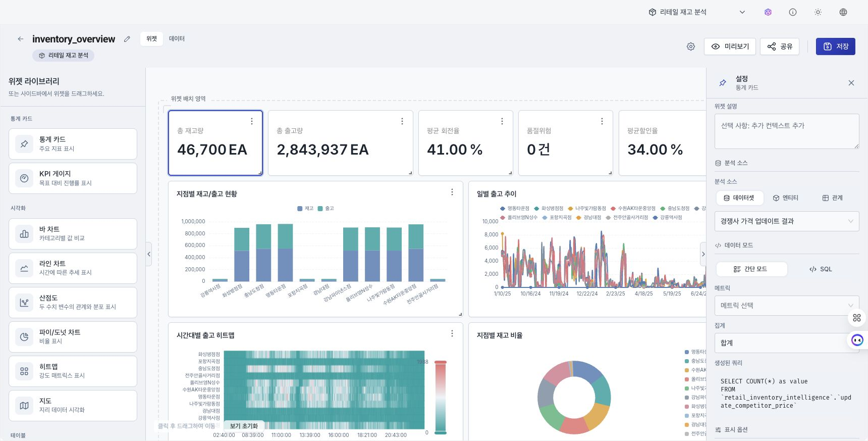Image resolution: width=868 pixels, height=441 pixels.
Task: Open the 리테일 재고 분석 workspace dropdown
Action: [697, 12]
